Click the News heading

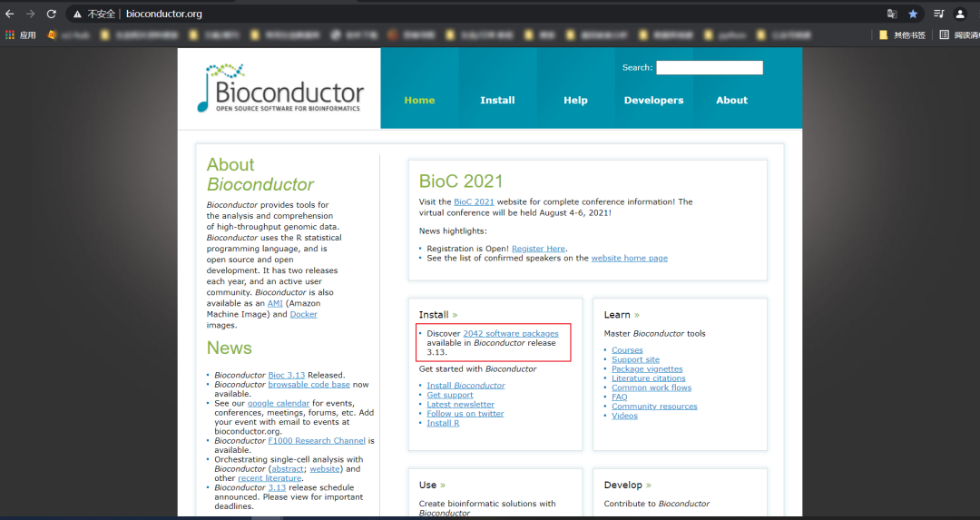point(230,348)
